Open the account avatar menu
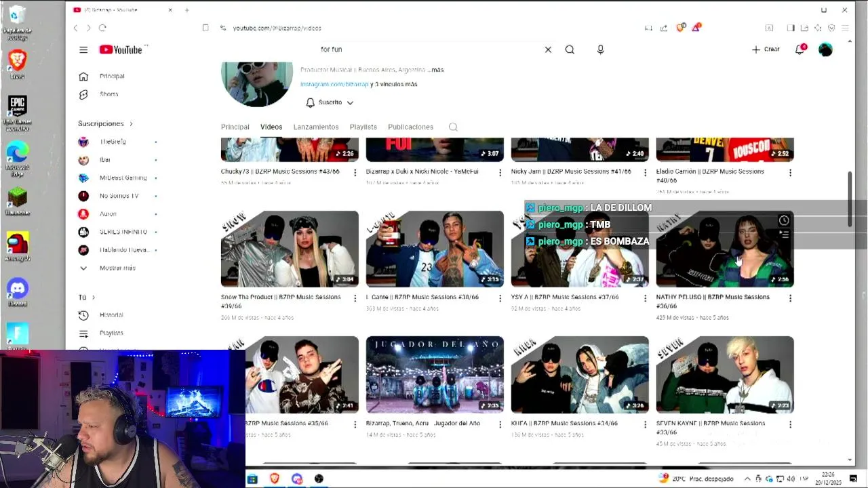 pyautogui.click(x=825, y=49)
